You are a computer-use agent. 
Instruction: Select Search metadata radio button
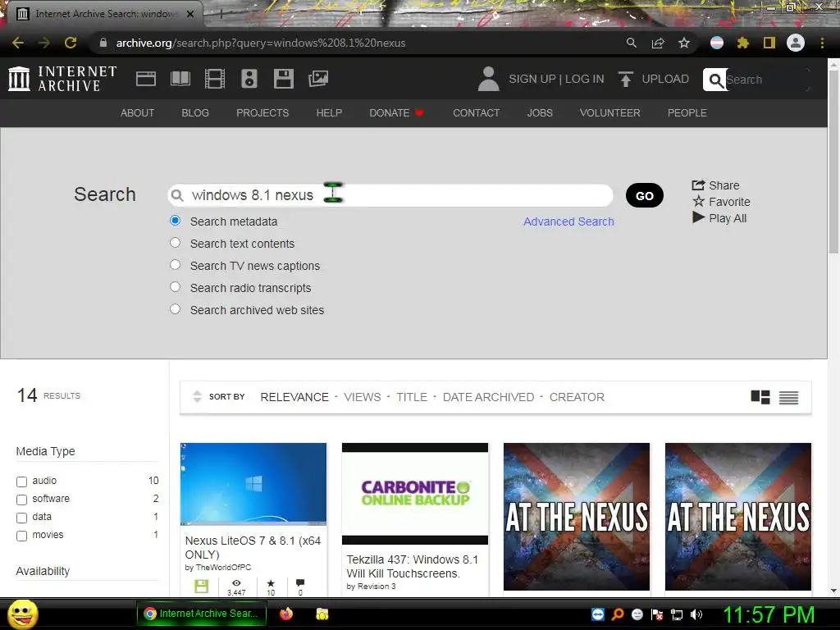(x=176, y=220)
